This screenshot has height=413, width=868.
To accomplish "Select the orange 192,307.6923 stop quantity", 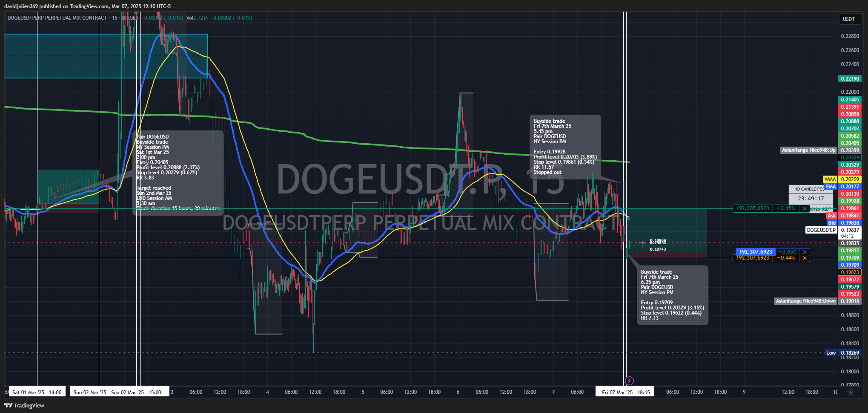I will click(753, 258).
